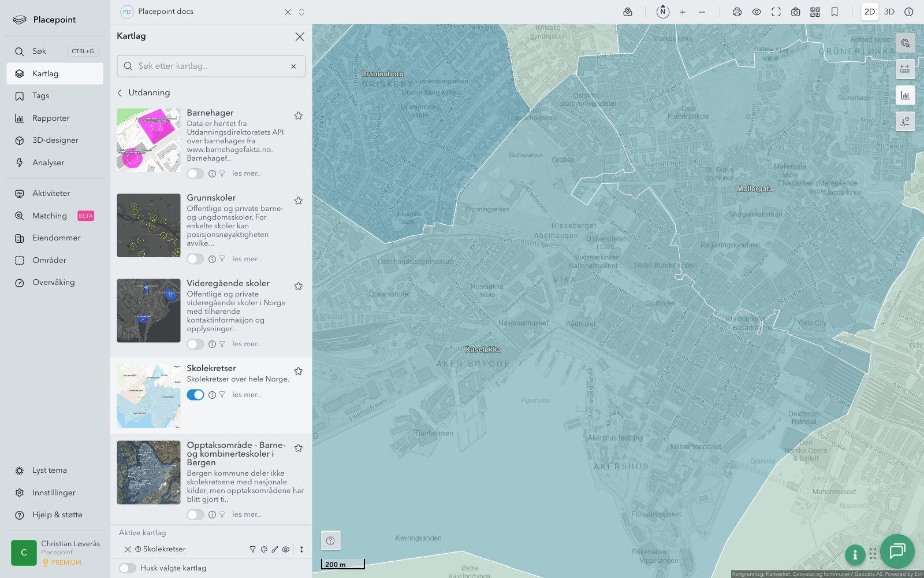Screen dimensions: 924x578
Task: Turn on Husk valgte kartlag switch
Action: 128,568
